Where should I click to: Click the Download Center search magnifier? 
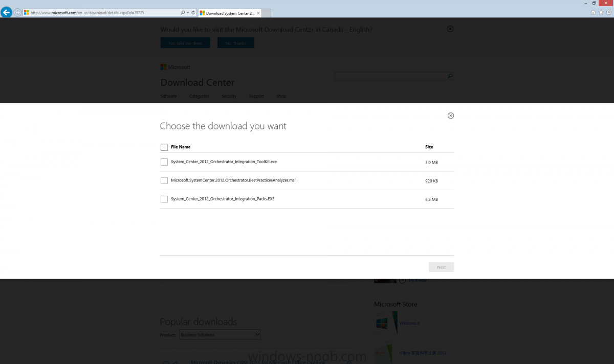pos(450,76)
